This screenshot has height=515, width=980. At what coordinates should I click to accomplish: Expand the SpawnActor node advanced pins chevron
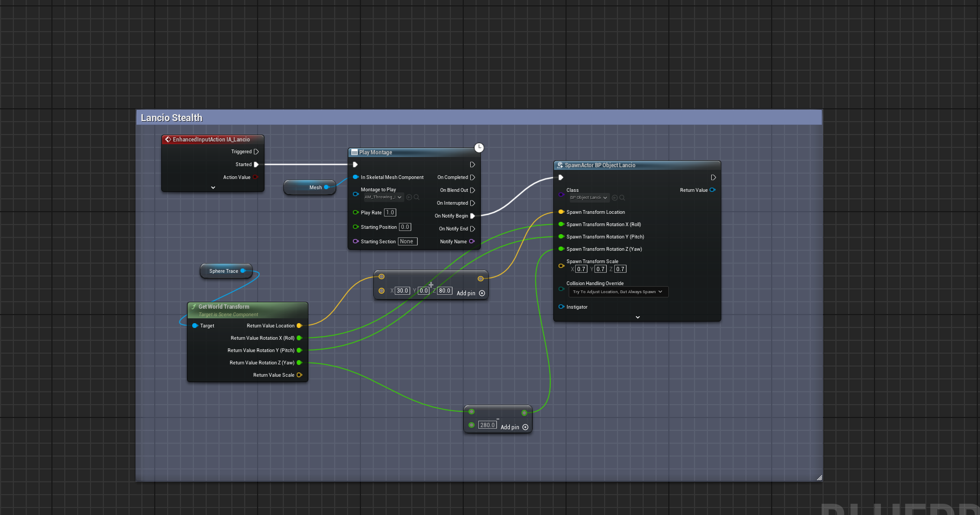(x=638, y=317)
